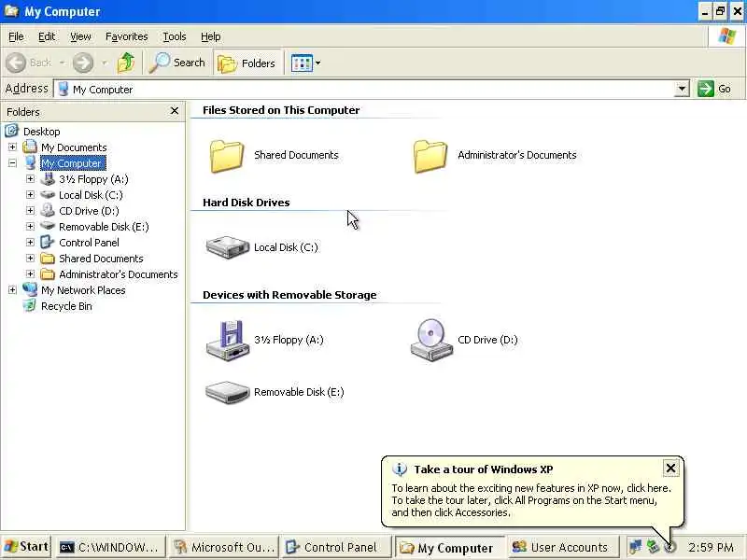The width and height of the screenshot is (747, 560).
Task: Open the Start menu
Action: pyautogui.click(x=27, y=547)
